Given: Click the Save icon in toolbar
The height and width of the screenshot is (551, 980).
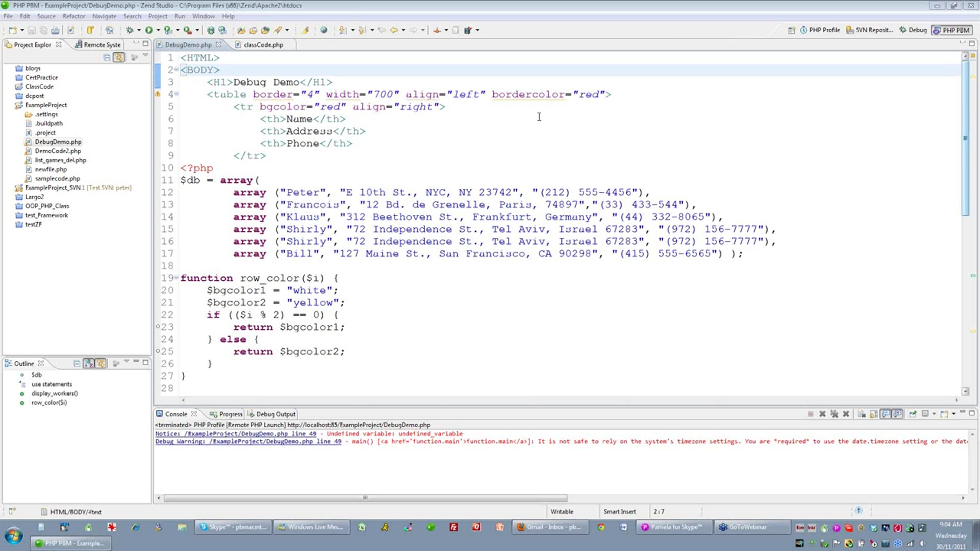Looking at the screenshot, I should [x=32, y=30].
